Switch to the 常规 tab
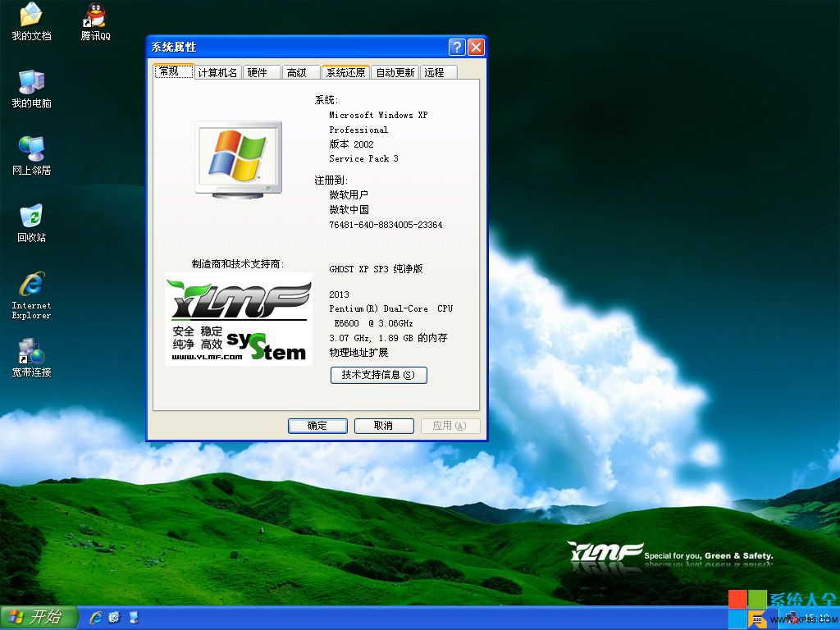 point(174,71)
